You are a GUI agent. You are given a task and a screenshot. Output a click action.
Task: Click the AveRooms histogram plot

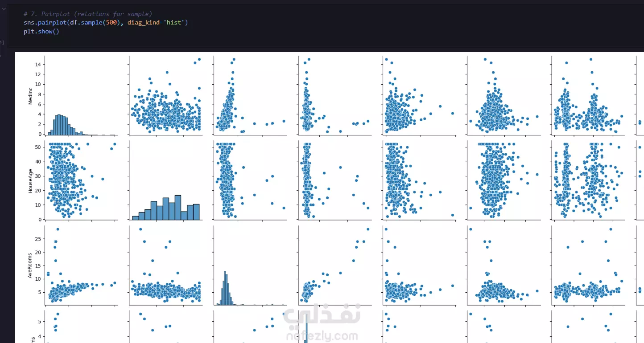pos(250,265)
